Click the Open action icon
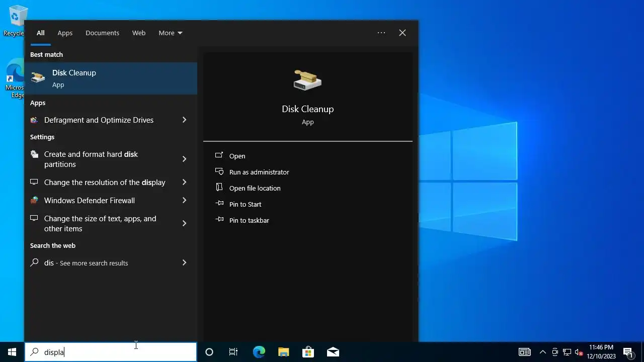 (219, 155)
